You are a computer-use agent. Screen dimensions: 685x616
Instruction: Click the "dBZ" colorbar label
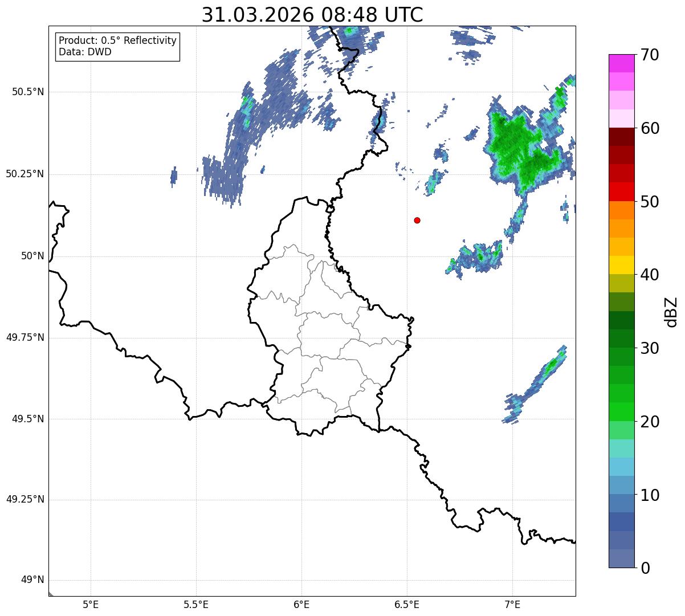click(x=671, y=311)
